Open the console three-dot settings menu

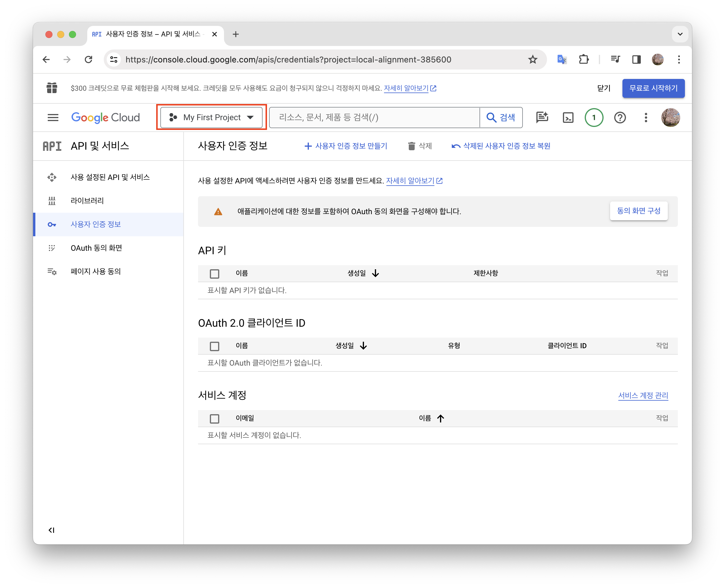pos(646,118)
